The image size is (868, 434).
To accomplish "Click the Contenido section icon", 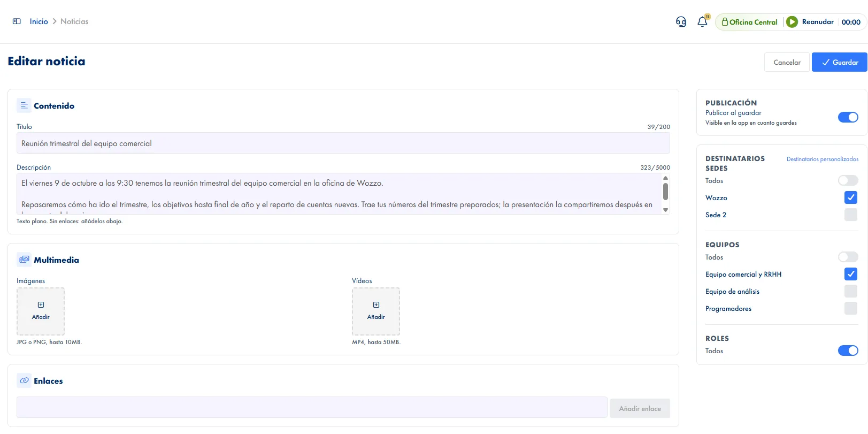I will point(24,105).
